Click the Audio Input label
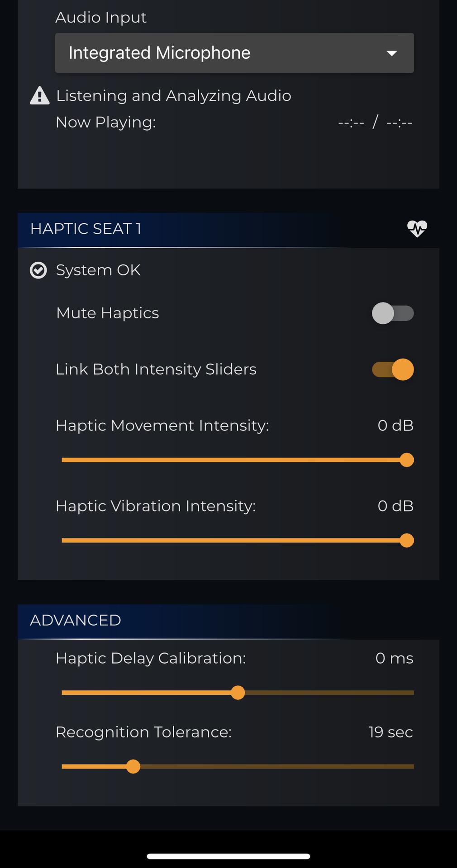457x868 pixels. pyautogui.click(x=101, y=18)
